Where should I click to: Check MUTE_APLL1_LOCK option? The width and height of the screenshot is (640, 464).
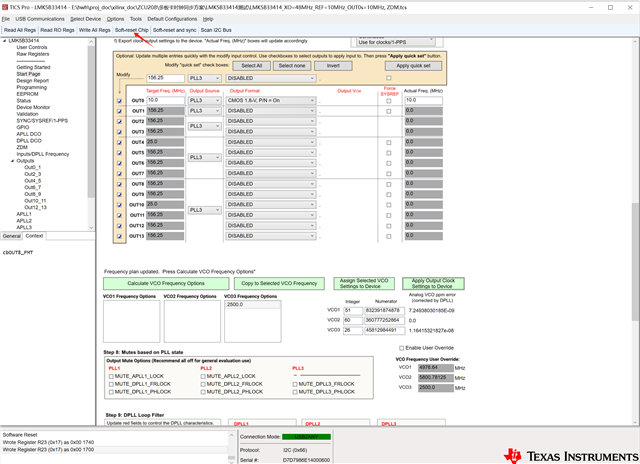pyautogui.click(x=111, y=376)
